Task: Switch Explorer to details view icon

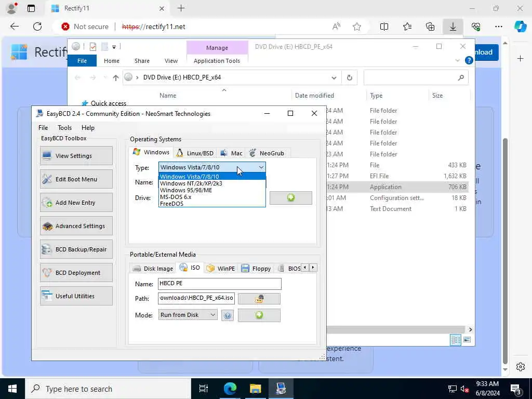Action: pyautogui.click(x=456, y=340)
